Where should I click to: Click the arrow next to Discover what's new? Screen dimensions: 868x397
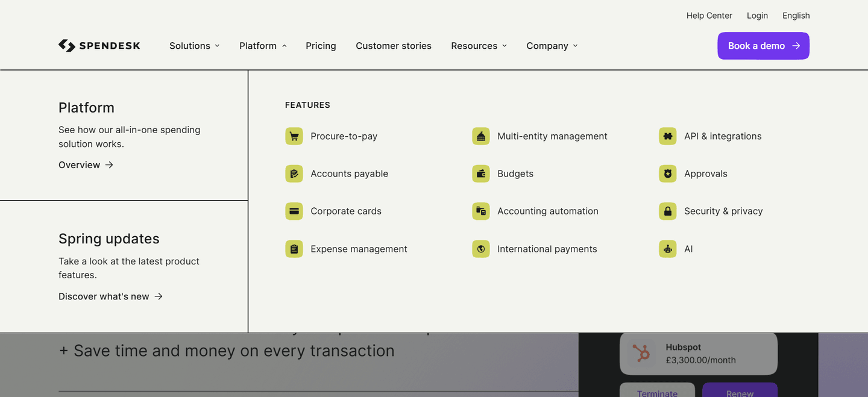pyautogui.click(x=159, y=296)
